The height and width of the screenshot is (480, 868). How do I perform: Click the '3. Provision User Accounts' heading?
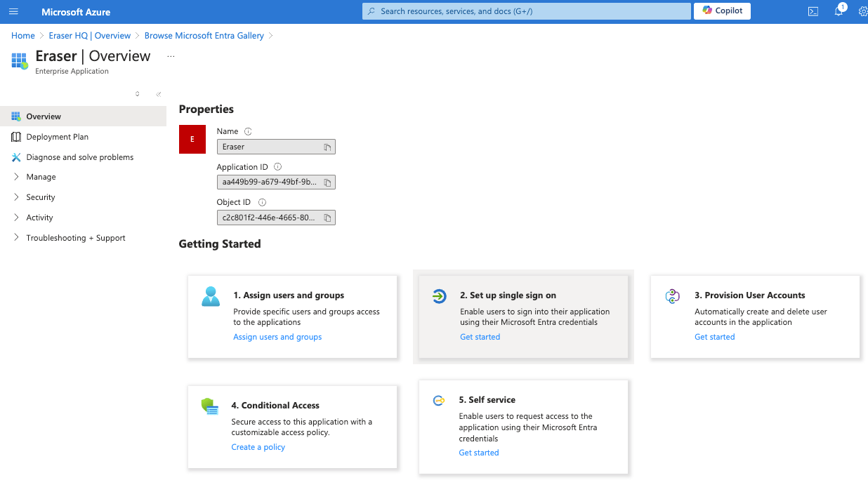point(750,295)
